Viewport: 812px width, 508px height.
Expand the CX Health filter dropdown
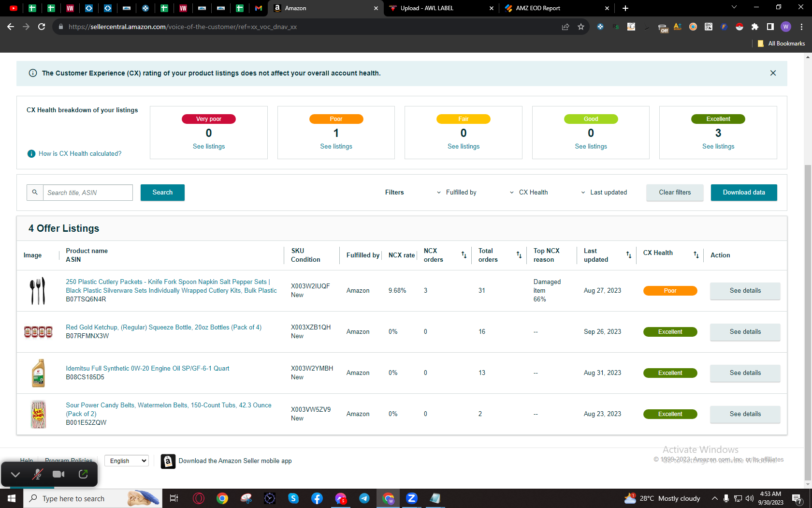pyautogui.click(x=529, y=193)
